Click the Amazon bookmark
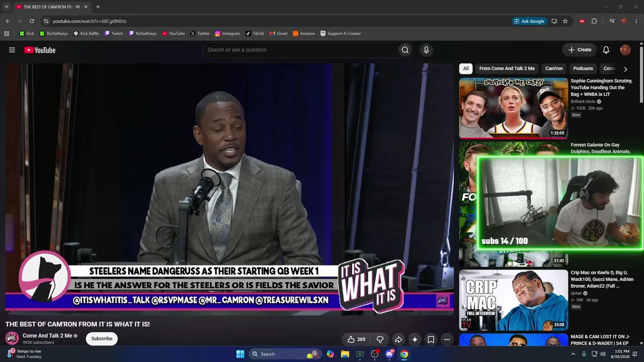This screenshot has width=644, height=362. (x=304, y=34)
